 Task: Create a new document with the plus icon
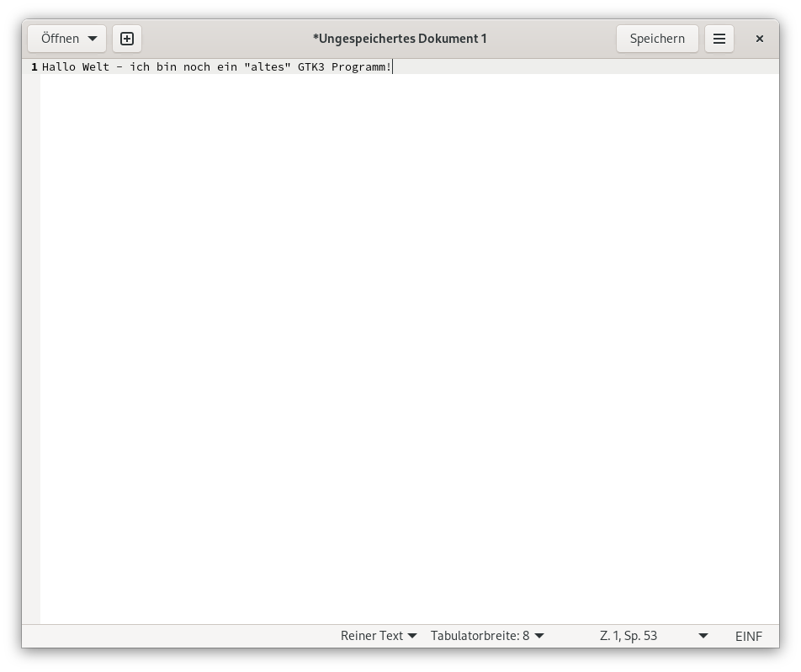[x=127, y=39]
